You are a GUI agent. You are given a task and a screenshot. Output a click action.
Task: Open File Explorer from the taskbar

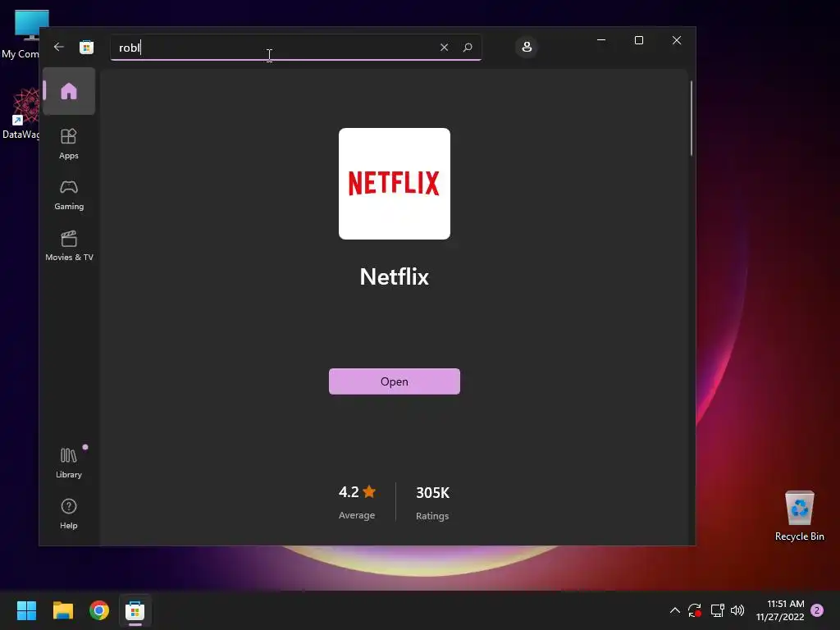[x=62, y=610]
